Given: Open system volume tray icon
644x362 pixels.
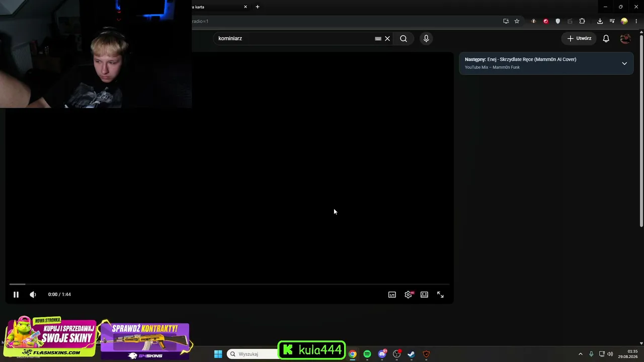Looking at the screenshot, I should (x=610, y=354).
